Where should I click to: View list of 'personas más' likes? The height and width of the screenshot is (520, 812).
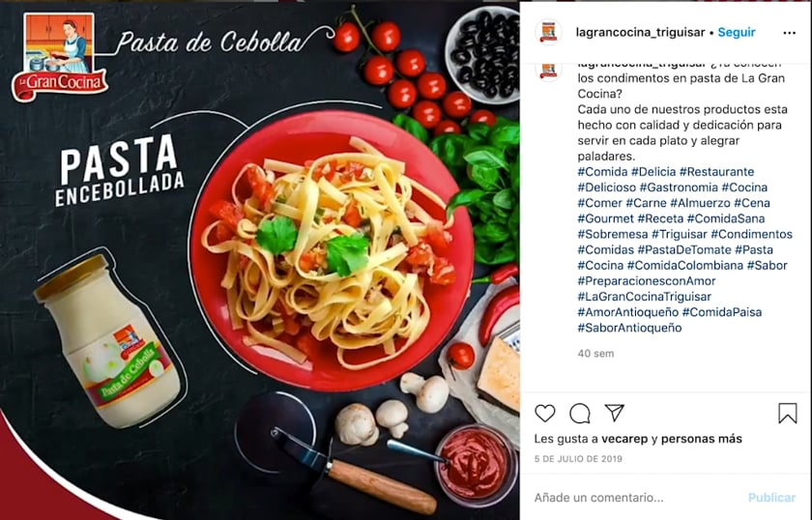pyautogui.click(x=701, y=439)
